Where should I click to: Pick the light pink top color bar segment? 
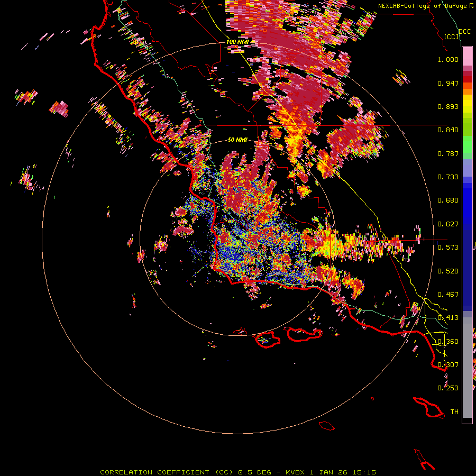[x=467, y=56]
